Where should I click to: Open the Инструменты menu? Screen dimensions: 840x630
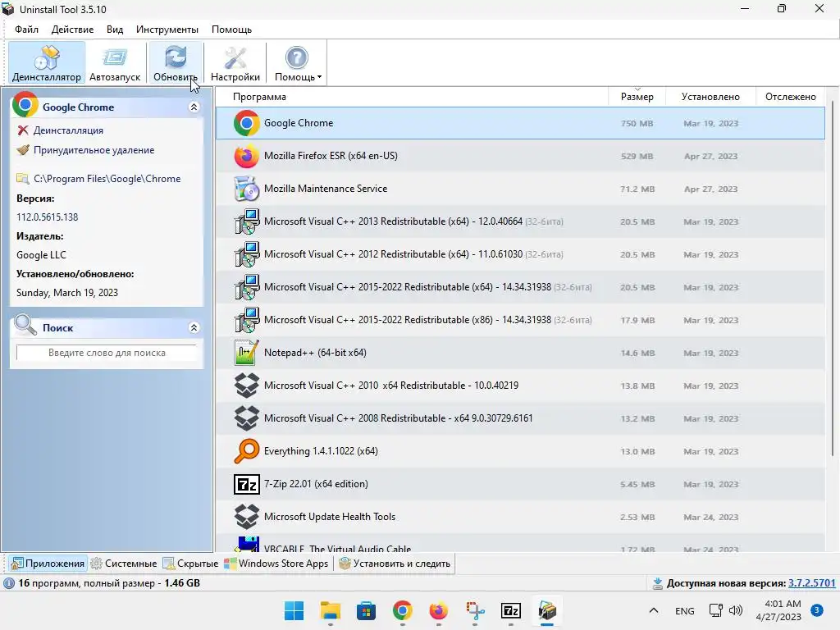(x=167, y=30)
